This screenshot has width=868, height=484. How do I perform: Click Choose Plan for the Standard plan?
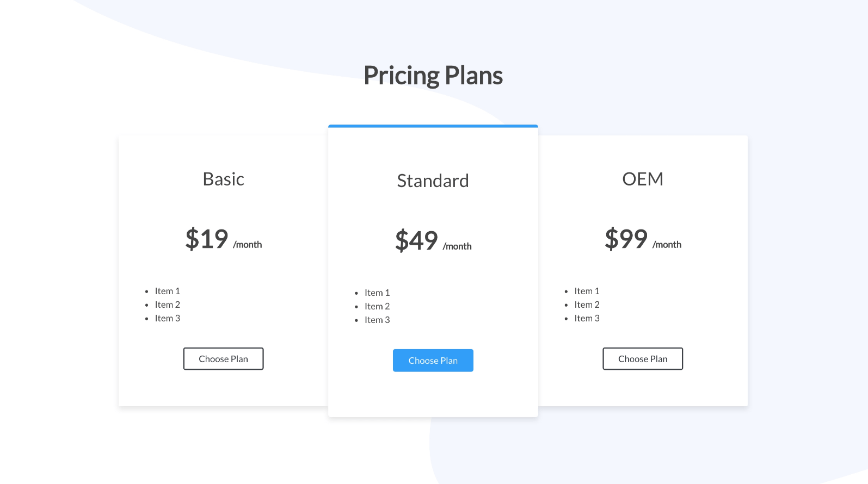point(433,360)
